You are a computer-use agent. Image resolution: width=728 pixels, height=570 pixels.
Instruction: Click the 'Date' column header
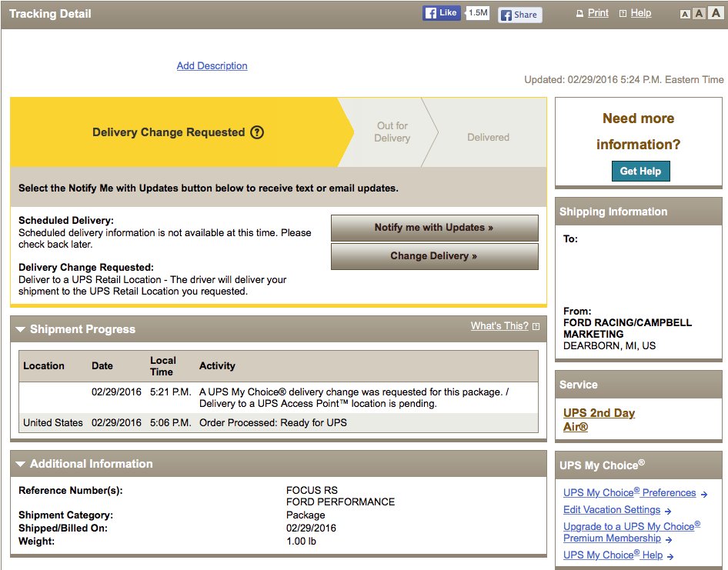click(x=102, y=365)
